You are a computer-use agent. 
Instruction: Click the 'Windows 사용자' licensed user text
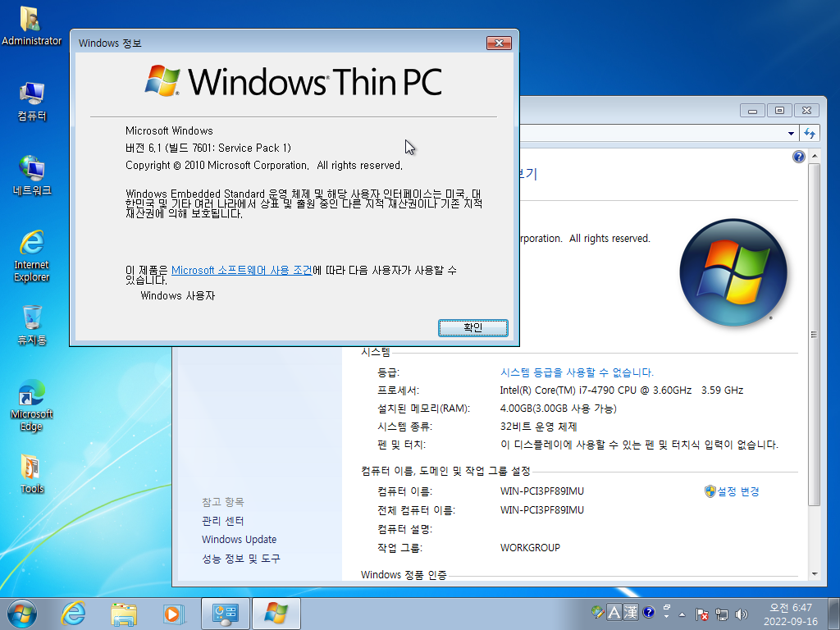click(x=178, y=295)
